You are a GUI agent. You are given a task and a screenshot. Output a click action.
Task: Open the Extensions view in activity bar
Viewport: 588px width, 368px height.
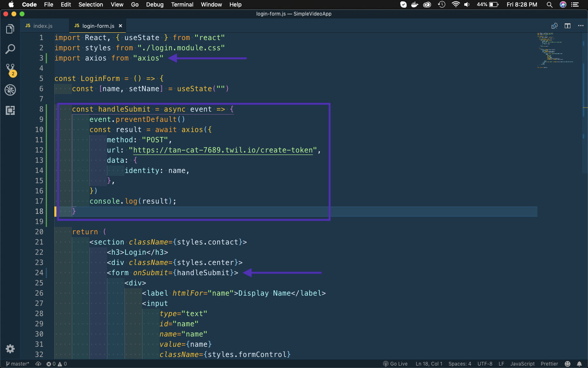(10, 110)
